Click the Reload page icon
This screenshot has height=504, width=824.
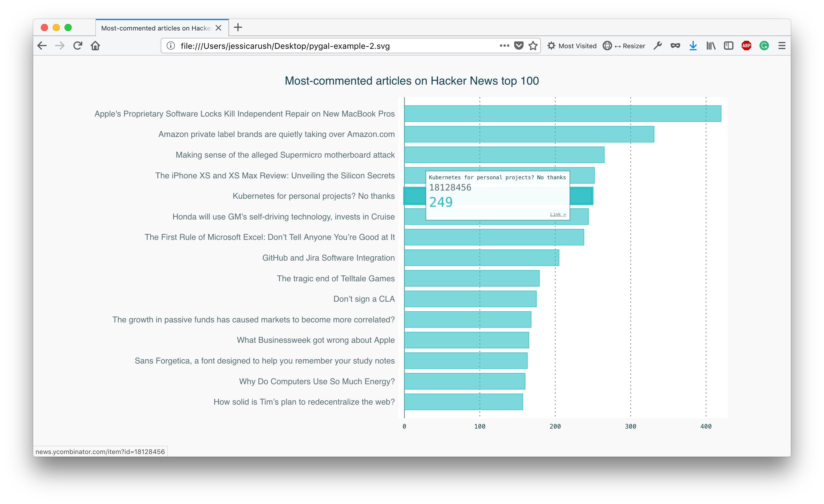[x=78, y=46]
